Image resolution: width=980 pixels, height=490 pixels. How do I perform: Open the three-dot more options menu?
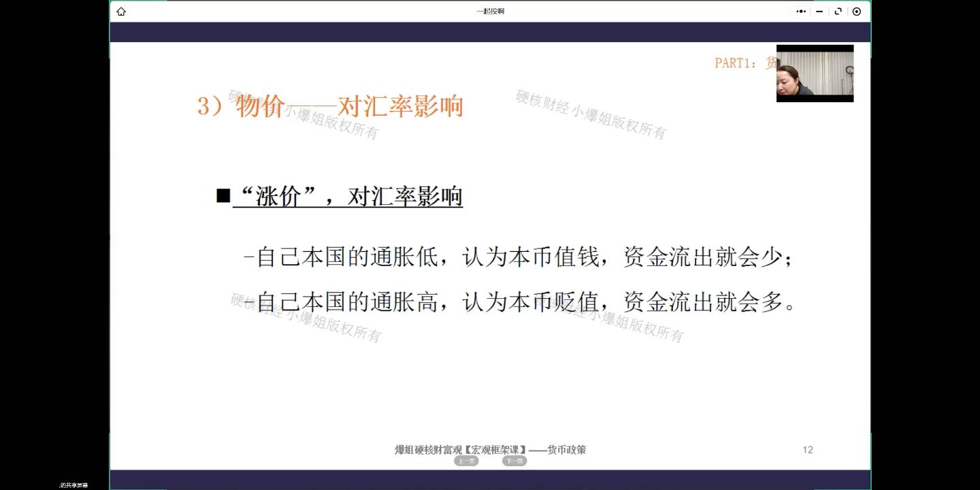coord(801,12)
